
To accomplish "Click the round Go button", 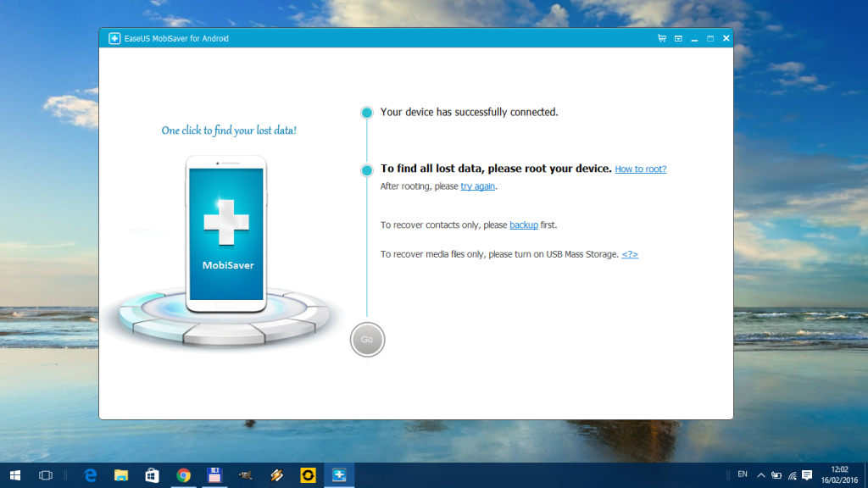I will (367, 339).
